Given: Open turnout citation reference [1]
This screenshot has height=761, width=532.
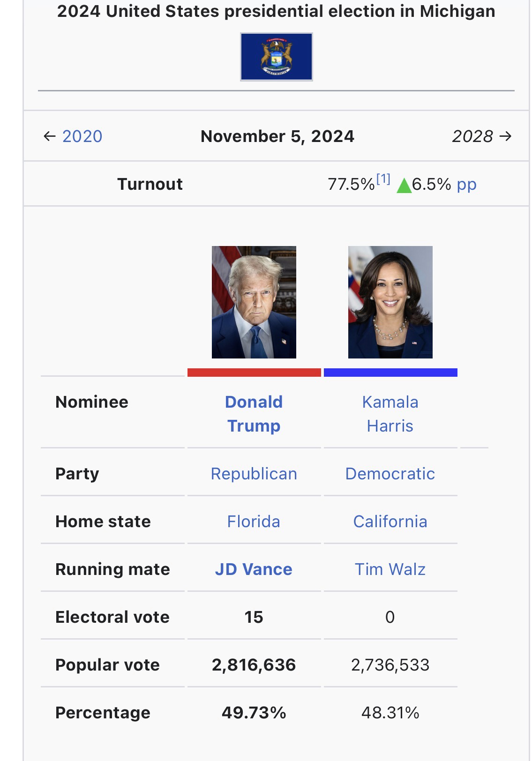Looking at the screenshot, I should pyautogui.click(x=383, y=179).
